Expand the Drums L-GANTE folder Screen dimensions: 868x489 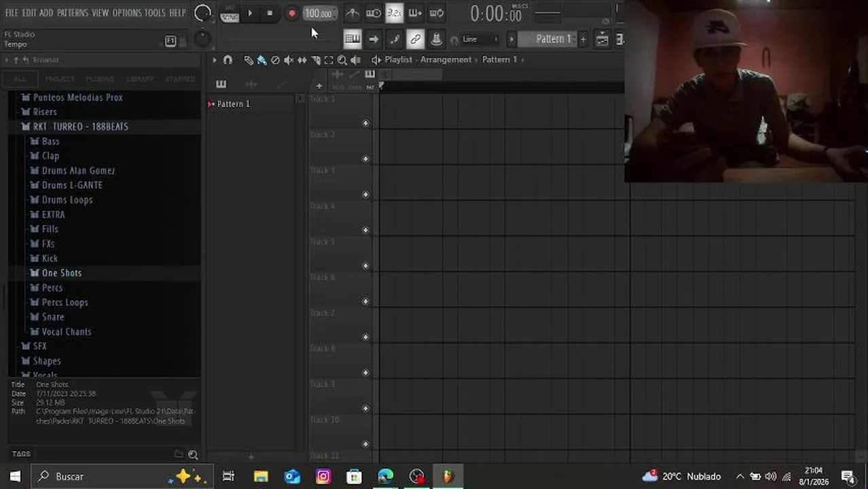coord(67,185)
